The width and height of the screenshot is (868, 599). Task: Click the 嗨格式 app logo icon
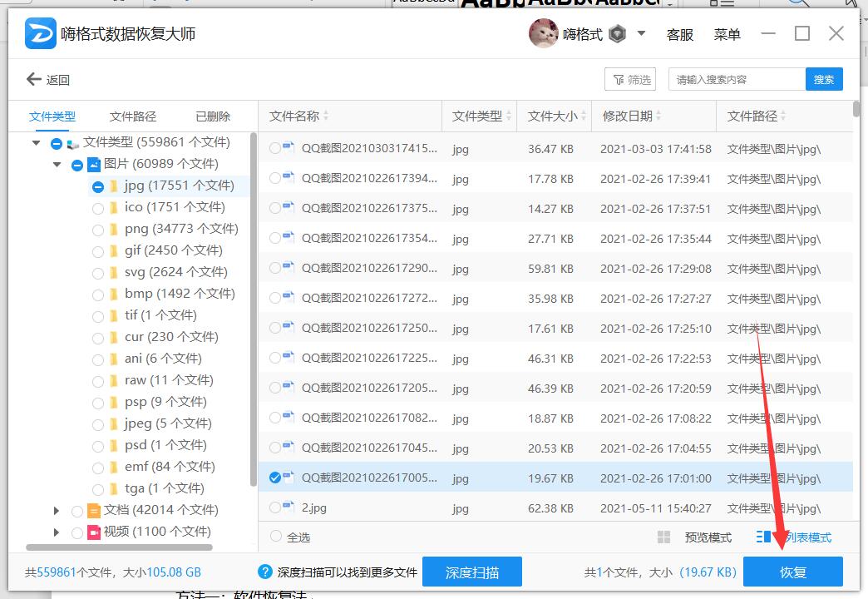tap(41, 33)
